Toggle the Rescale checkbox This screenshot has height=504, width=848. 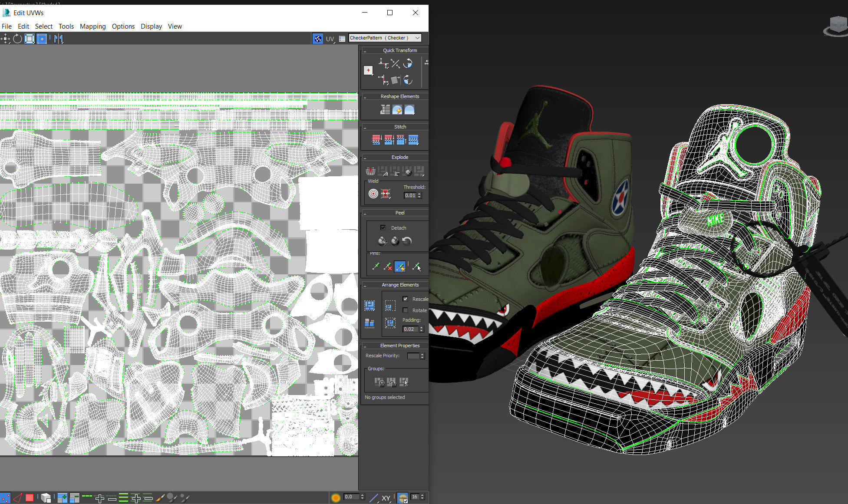405,299
